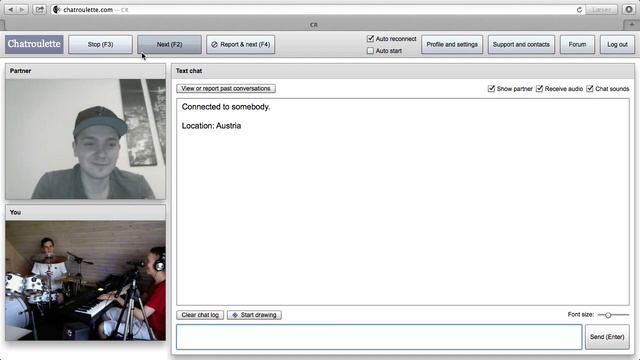This screenshot has height=360, width=640.
Task: Send message with Send (Enter) button
Action: tap(607, 337)
